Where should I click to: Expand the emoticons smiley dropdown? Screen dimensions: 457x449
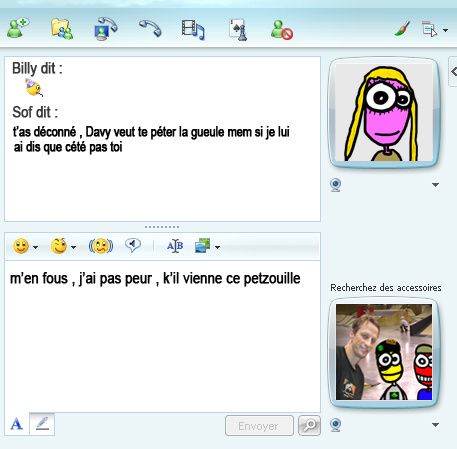pyautogui.click(x=36, y=247)
